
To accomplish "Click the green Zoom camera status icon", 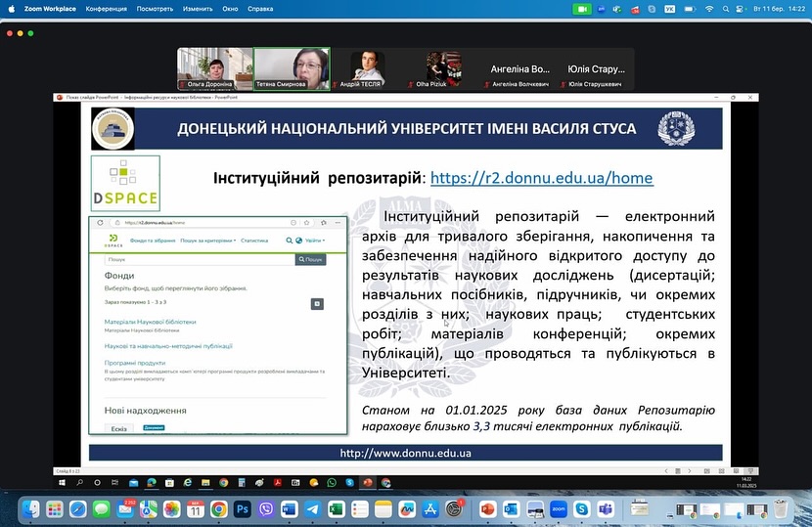I will coord(581,9).
